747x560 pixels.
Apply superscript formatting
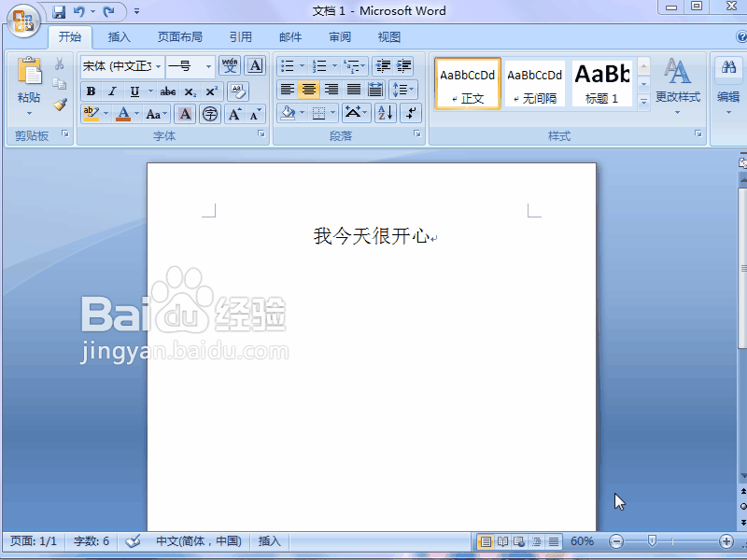tap(211, 91)
